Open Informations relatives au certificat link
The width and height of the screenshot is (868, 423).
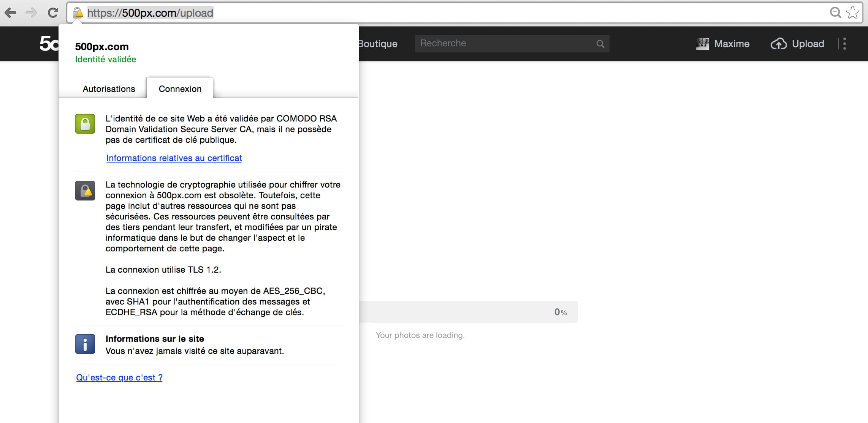coord(174,158)
